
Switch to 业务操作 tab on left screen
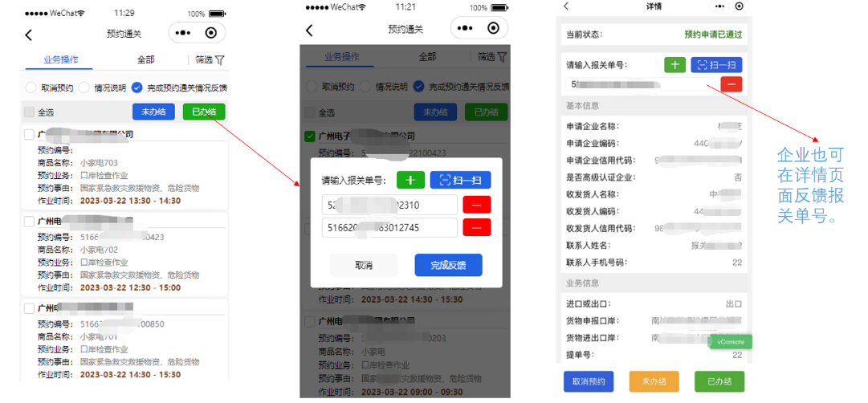coord(61,59)
